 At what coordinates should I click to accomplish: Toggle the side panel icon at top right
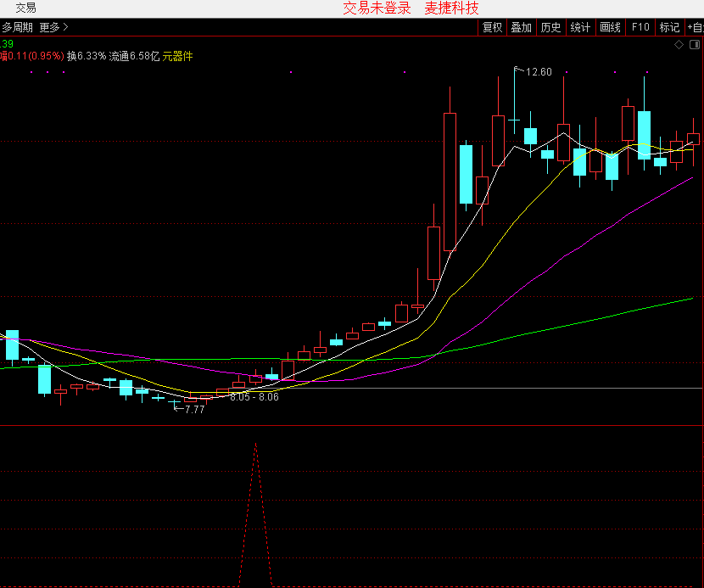(x=696, y=43)
